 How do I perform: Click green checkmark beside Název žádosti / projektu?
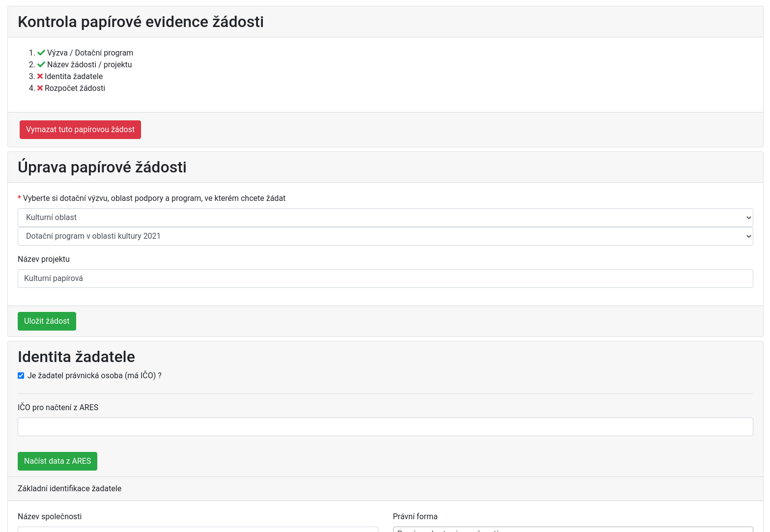click(41, 65)
